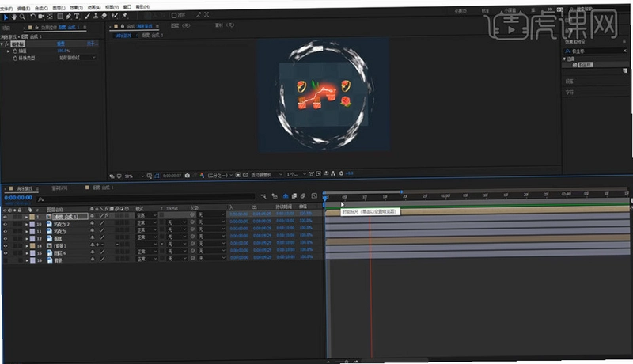Select the Pen tool
The image size is (633, 364).
[68, 17]
